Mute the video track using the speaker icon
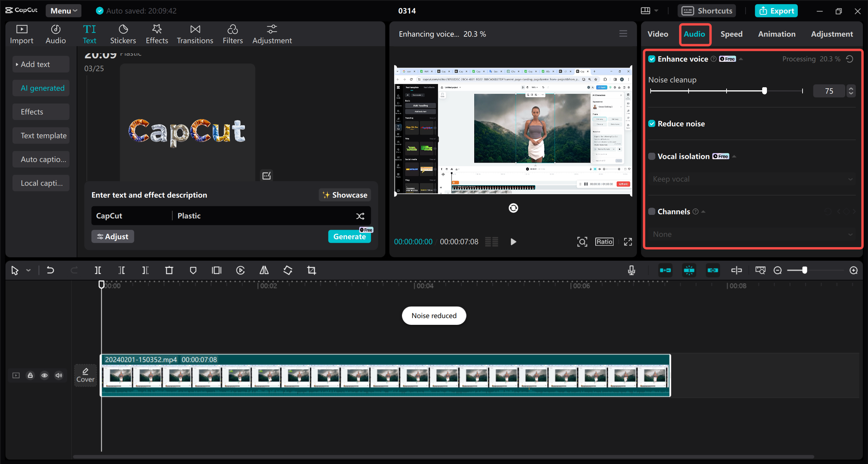Screen dimensions: 868x464 pyautogui.click(x=59, y=375)
